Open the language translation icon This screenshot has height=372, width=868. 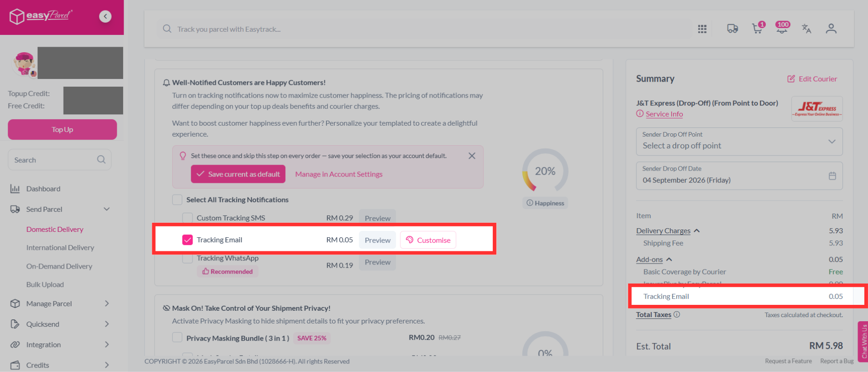pyautogui.click(x=807, y=29)
